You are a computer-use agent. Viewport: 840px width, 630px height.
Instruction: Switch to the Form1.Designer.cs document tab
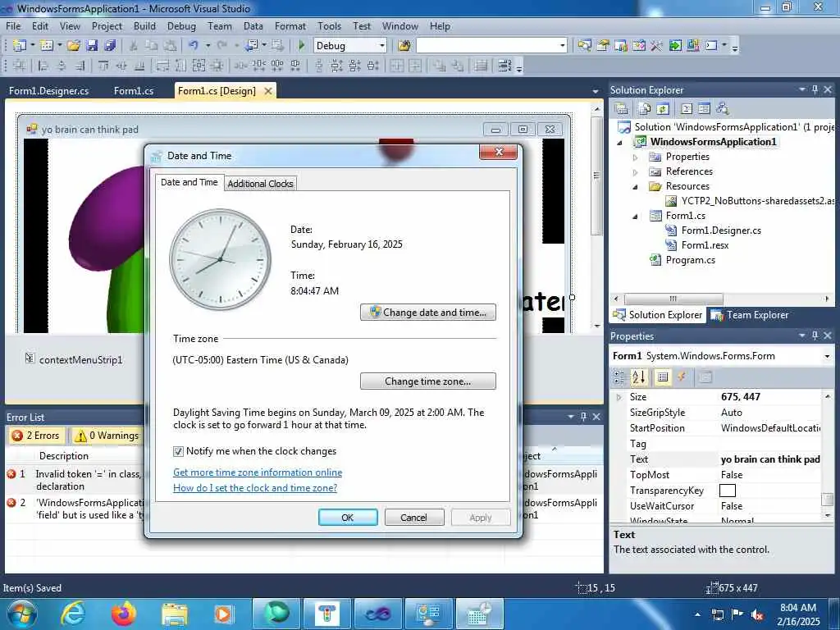click(48, 91)
